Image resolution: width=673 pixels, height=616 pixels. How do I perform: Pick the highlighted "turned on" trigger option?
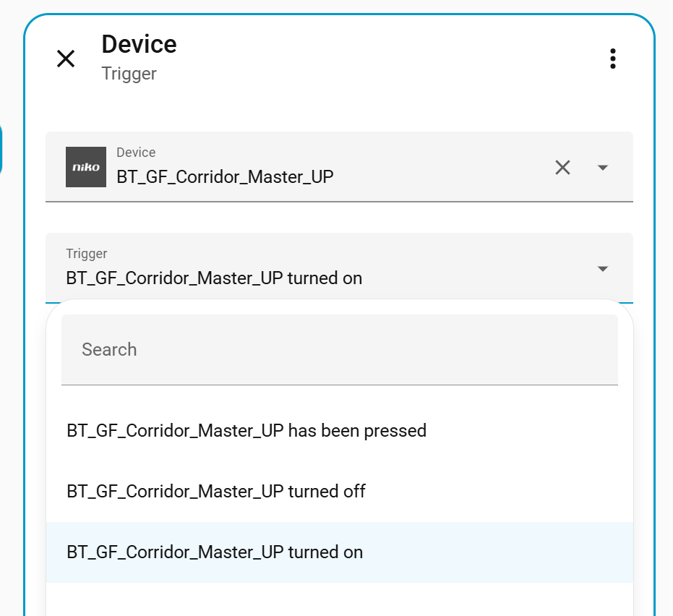pyautogui.click(x=215, y=552)
